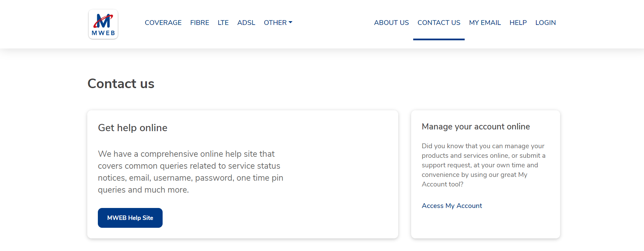Click the MWEB Help Site button

tap(130, 218)
